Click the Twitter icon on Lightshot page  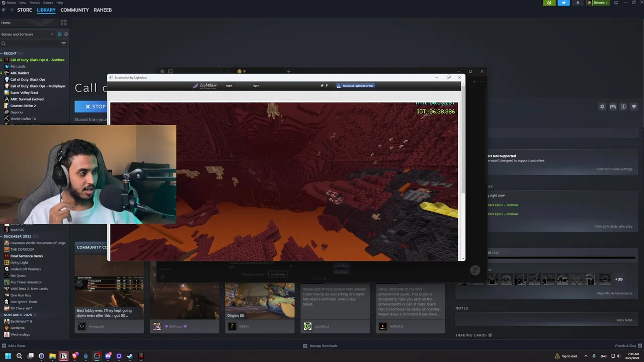(x=322, y=86)
